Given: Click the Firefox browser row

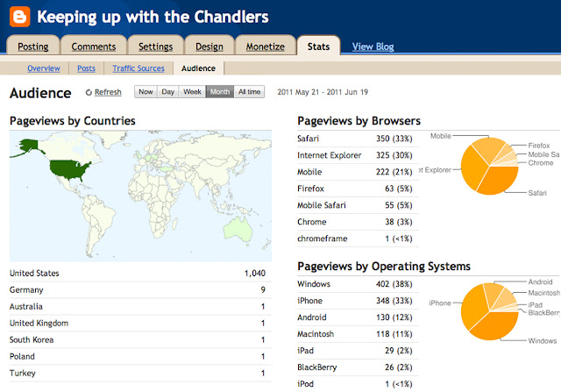Looking at the screenshot, I should point(358,189).
